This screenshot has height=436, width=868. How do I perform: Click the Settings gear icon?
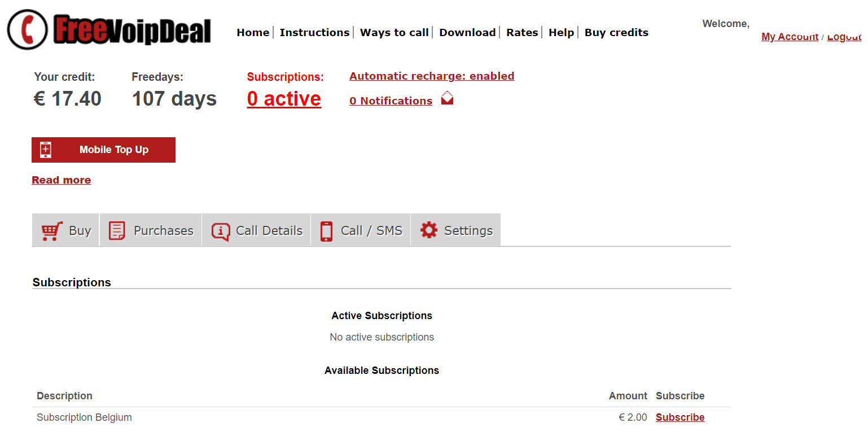click(429, 230)
